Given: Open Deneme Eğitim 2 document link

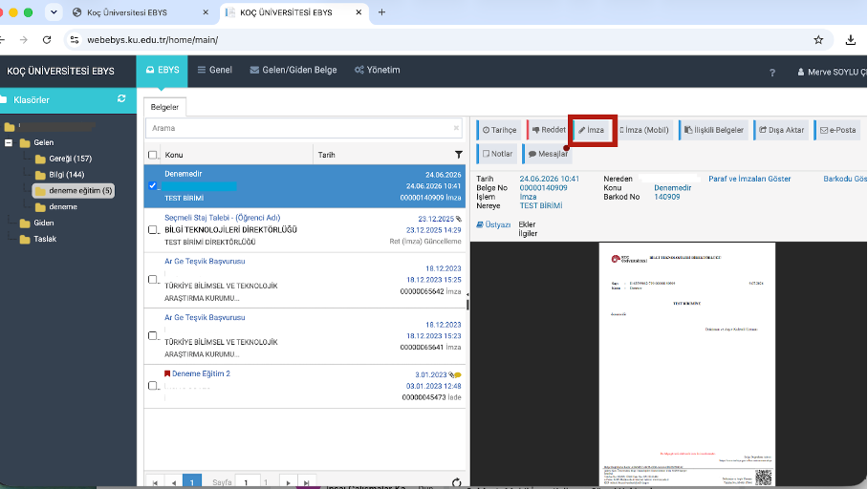Looking at the screenshot, I should [x=201, y=374].
